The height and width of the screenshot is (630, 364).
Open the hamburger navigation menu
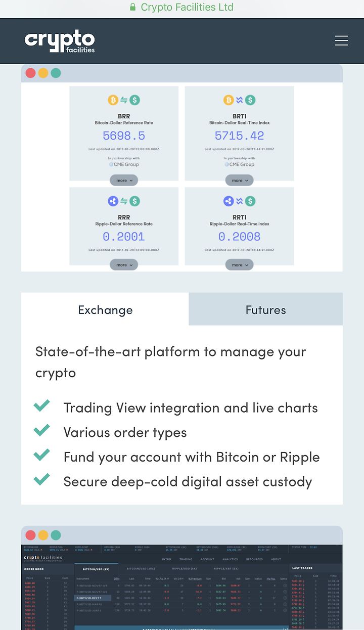pos(342,40)
